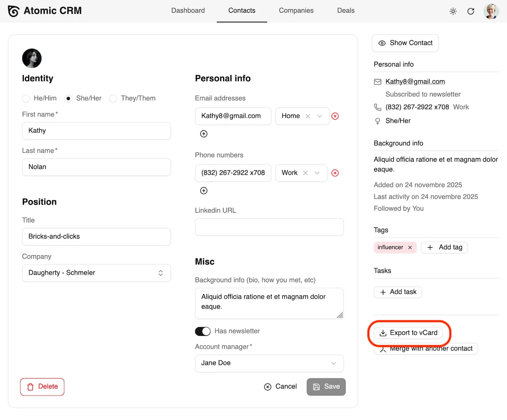Click inside the Linkedin URL field
The height and width of the screenshot is (420, 507).
(x=269, y=227)
